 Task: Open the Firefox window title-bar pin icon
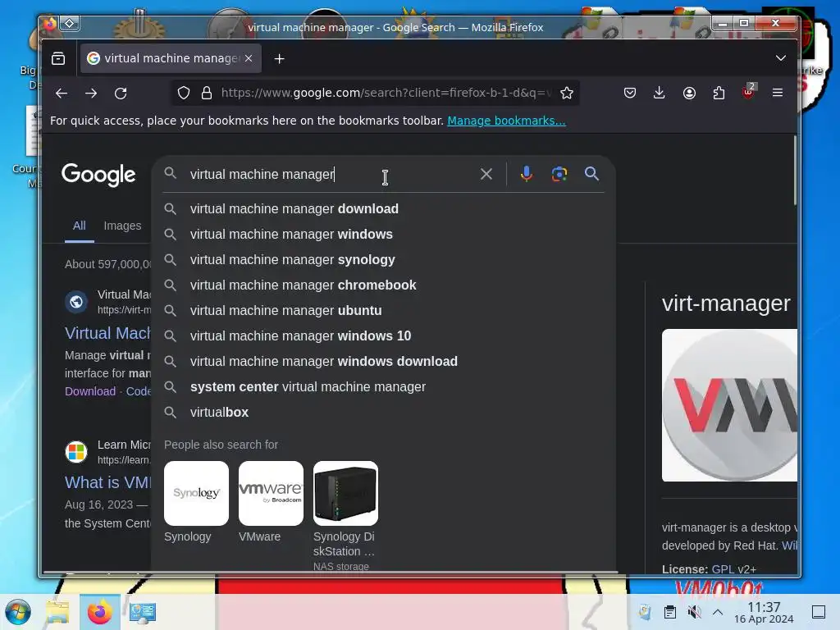(70, 24)
